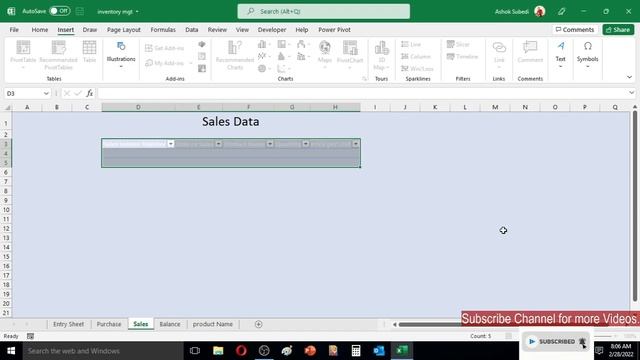Switch to the Draw tab
Screen dimensions: 640x360
[90, 30]
